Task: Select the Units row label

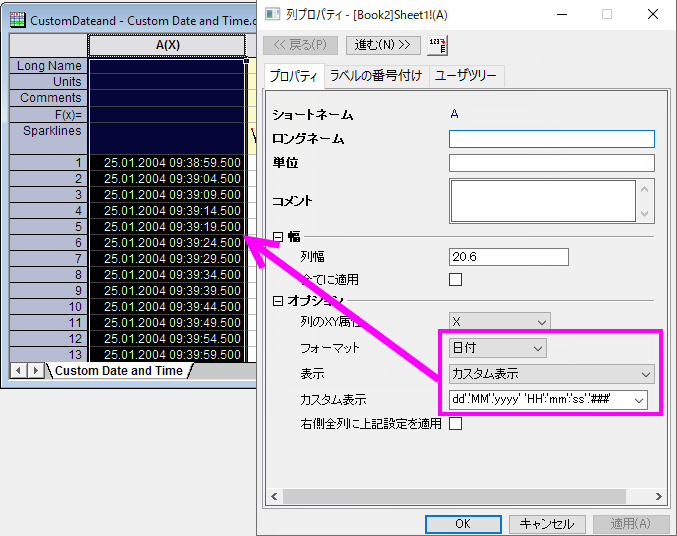Action: pos(48,82)
